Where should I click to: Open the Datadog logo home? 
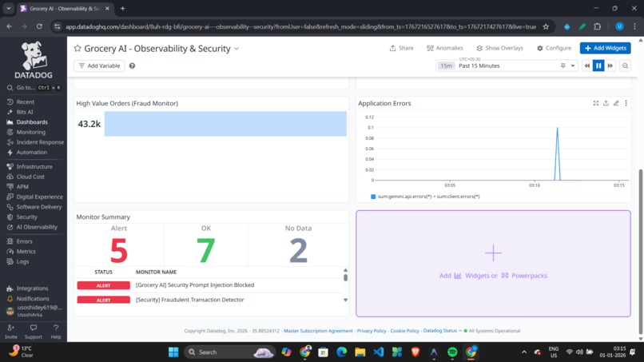(x=34, y=60)
